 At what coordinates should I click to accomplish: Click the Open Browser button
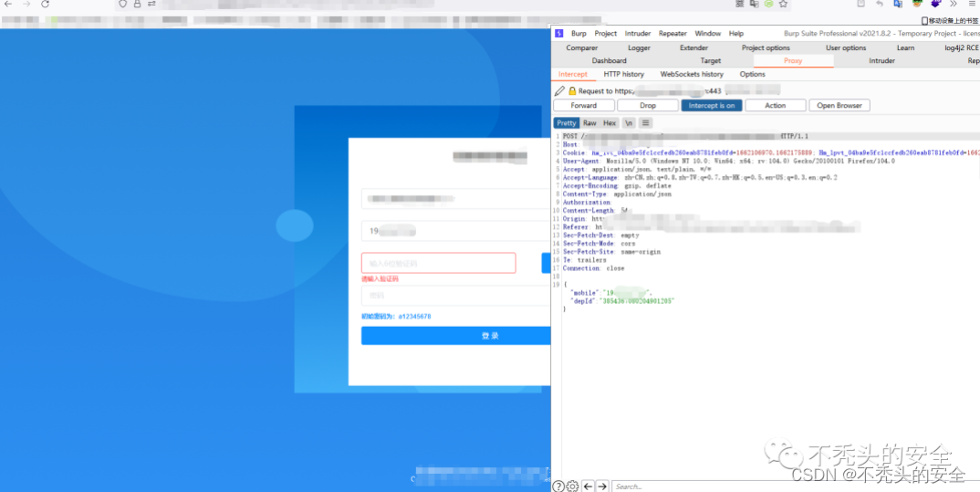[x=839, y=106]
